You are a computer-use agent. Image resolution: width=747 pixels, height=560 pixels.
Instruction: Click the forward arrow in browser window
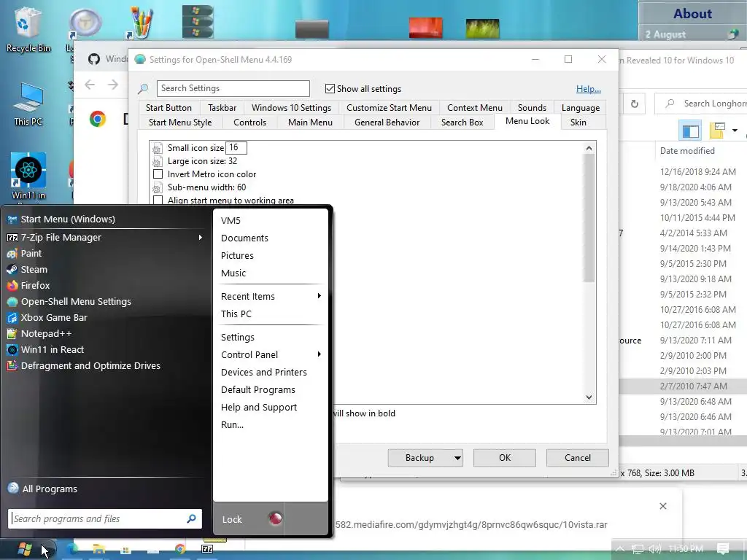tap(113, 85)
